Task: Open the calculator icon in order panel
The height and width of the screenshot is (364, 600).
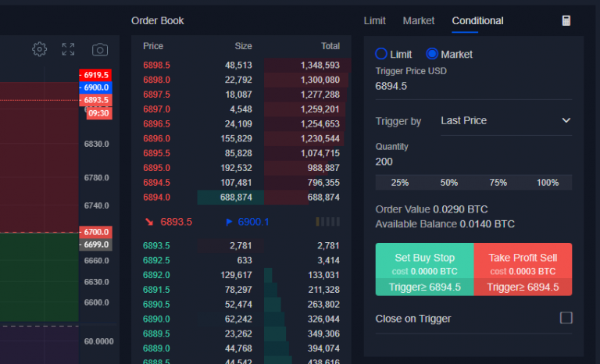Action: tap(566, 21)
